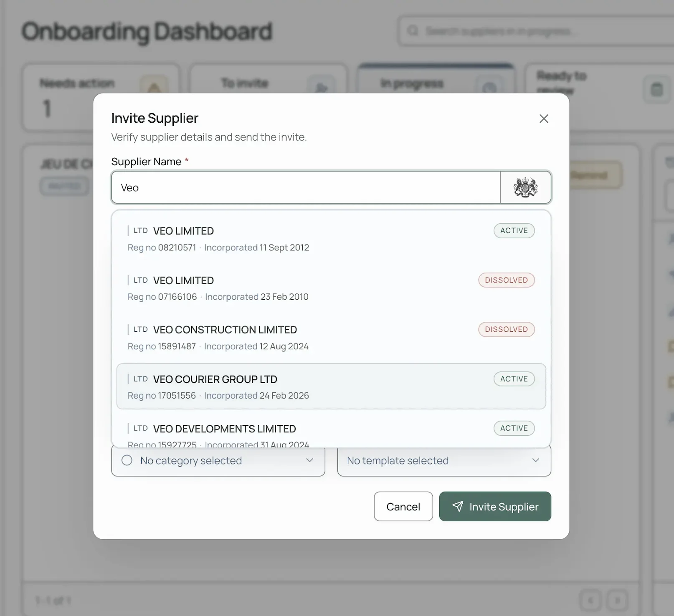Select the No category selected radio button
Screen dimensions: 674x616
point(127,460)
